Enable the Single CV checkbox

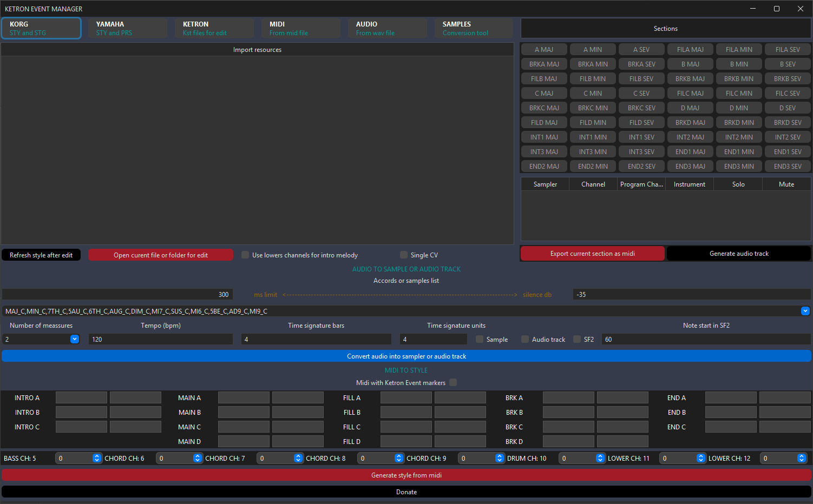404,255
